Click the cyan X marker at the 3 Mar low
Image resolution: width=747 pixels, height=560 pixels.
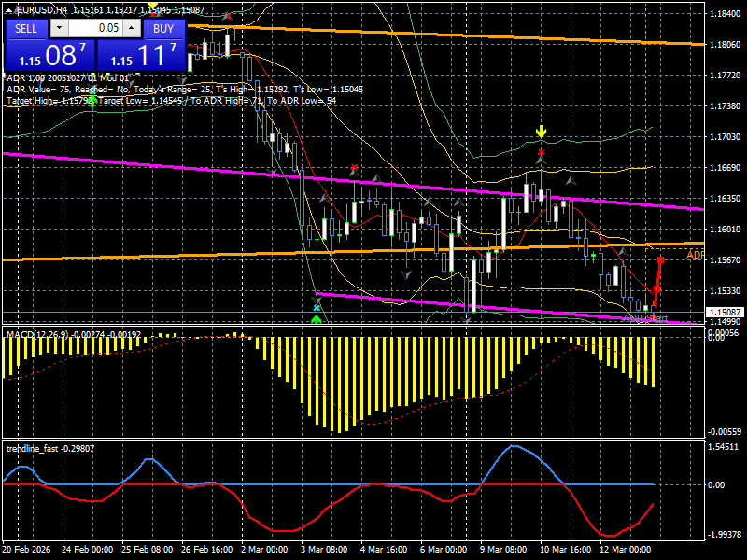pos(317,309)
